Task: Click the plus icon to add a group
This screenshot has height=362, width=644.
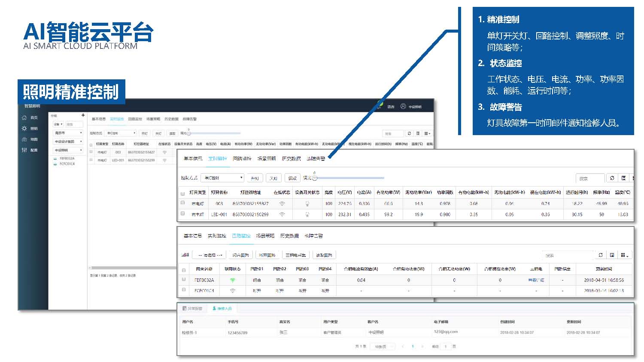Action: coord(83,115)
